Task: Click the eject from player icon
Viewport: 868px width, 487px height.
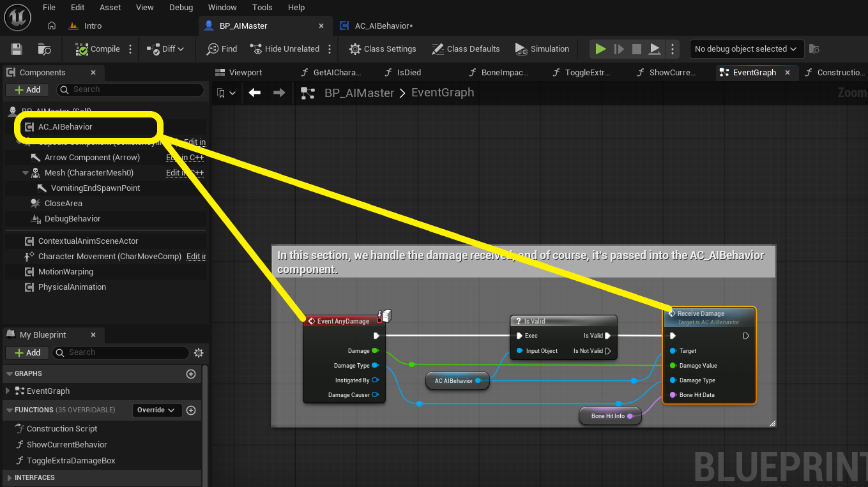Action: (655, 49)
